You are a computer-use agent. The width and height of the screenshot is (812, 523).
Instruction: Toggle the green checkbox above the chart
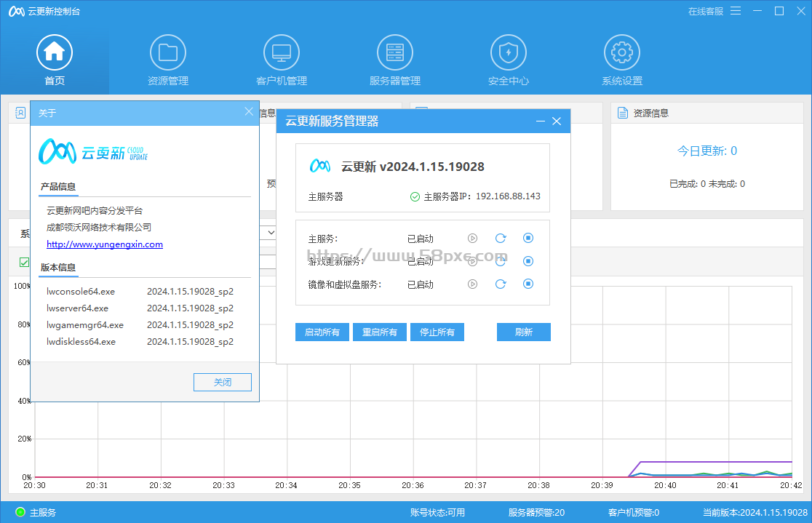24,262
